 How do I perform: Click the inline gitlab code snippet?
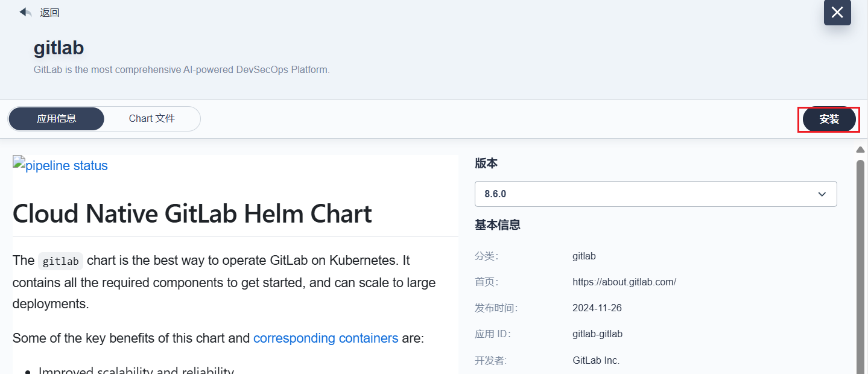tap(60, 261)
